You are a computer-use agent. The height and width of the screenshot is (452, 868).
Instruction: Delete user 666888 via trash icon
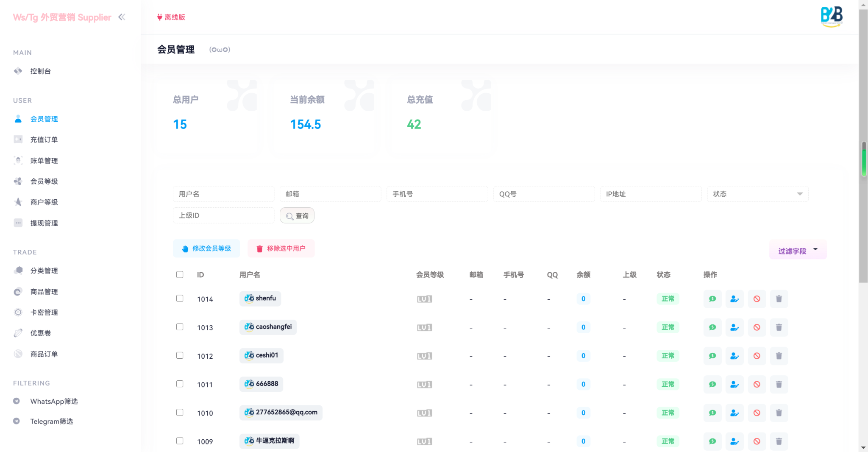779,384
